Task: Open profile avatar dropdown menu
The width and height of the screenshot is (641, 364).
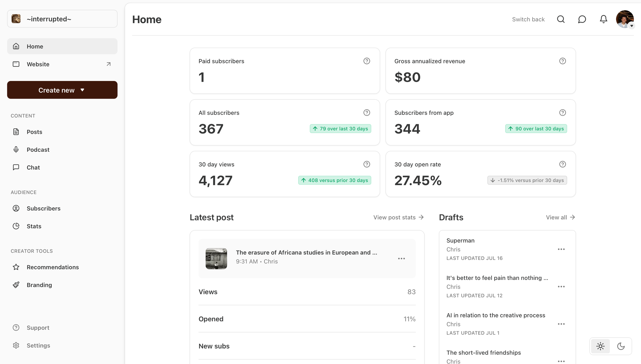Action: [625, 19]
